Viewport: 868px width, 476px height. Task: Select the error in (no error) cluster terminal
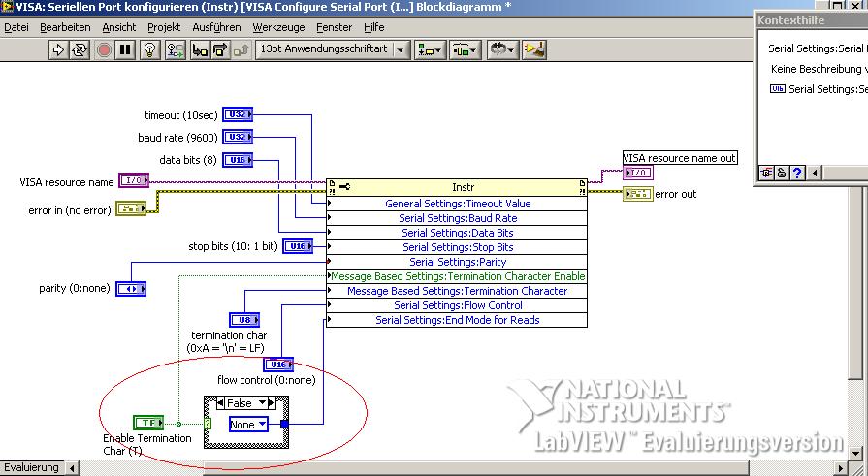point(131,208)
